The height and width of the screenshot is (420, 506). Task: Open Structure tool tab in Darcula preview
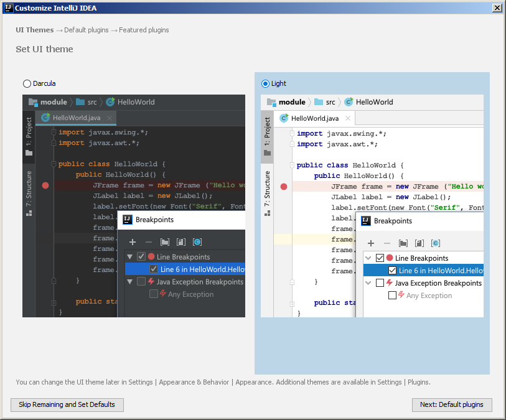pos(29,194)
